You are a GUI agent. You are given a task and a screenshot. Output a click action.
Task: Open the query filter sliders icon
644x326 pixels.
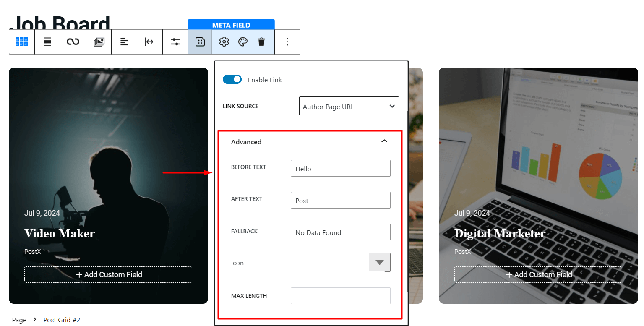point(175,42)
